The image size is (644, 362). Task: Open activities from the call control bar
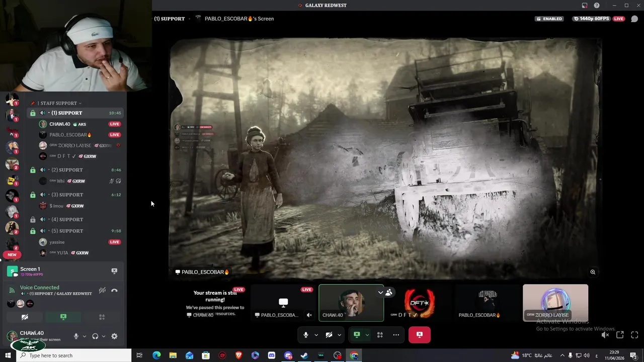point(380,335)
